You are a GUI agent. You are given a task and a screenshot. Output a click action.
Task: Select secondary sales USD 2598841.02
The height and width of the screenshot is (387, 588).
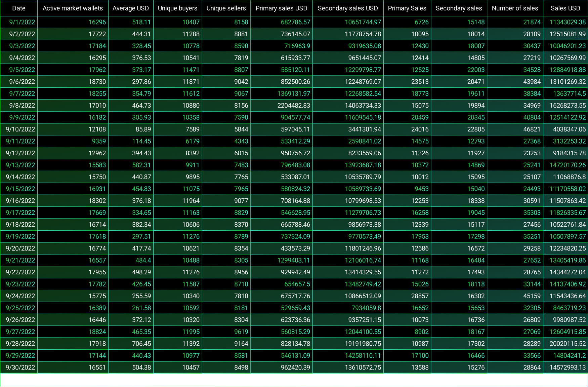point(348,141)
